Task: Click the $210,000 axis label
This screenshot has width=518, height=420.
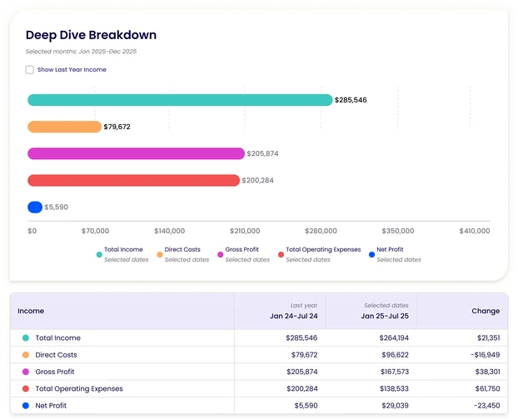Action: [245, 231]
